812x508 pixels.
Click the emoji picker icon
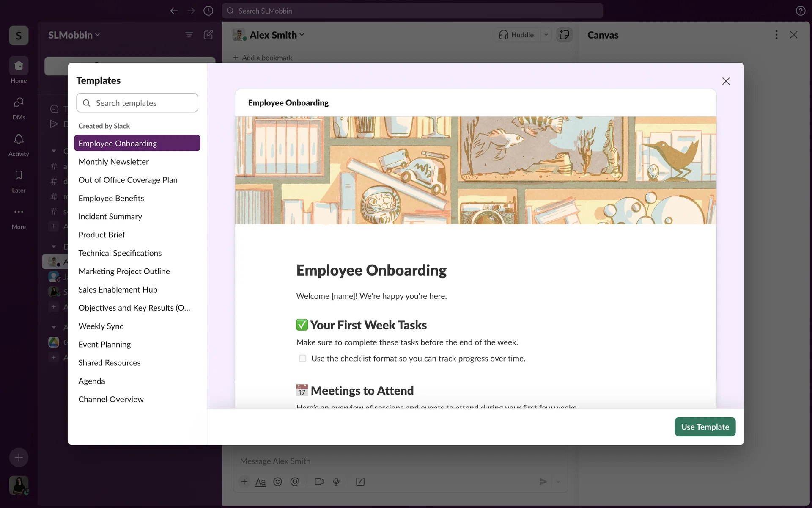[x=277, y=482]
